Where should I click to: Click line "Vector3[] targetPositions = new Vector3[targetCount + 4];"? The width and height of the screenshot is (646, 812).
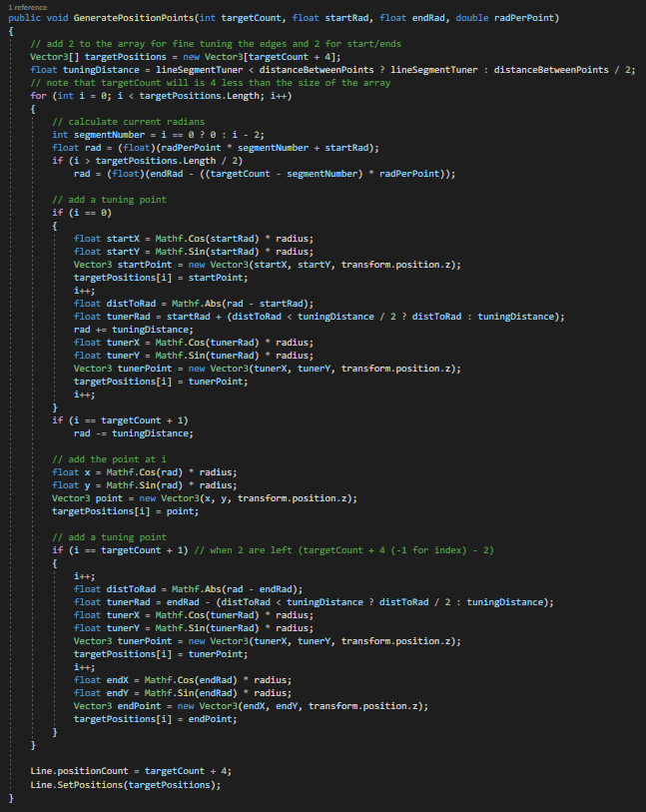click(186, 57)
